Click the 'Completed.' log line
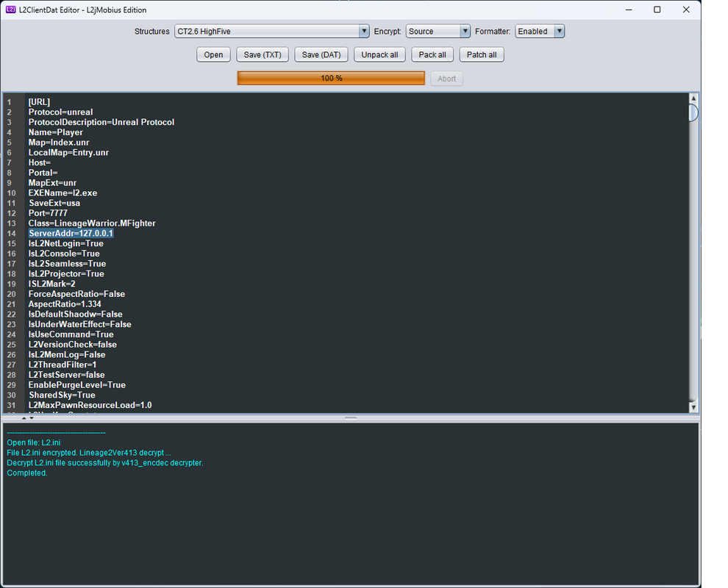The width and height of the screenshot is (728, 588). 27,473
